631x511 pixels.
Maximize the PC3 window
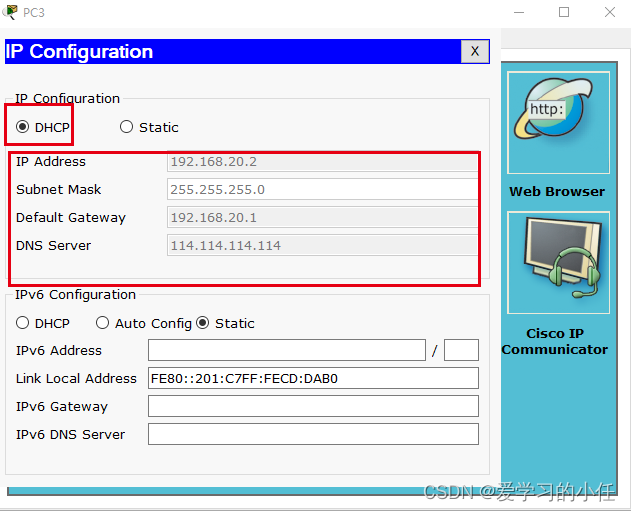(564, 12)
